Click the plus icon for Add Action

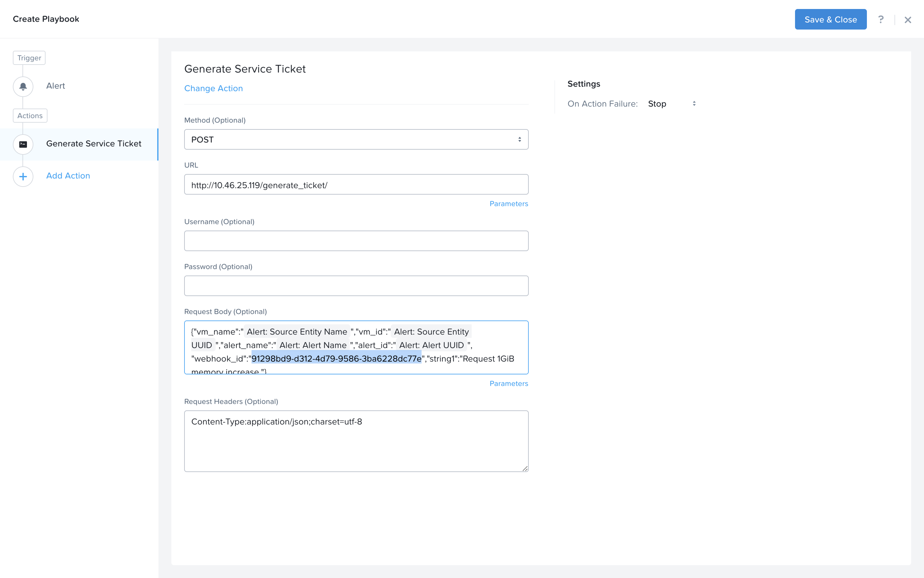(23, 176)
